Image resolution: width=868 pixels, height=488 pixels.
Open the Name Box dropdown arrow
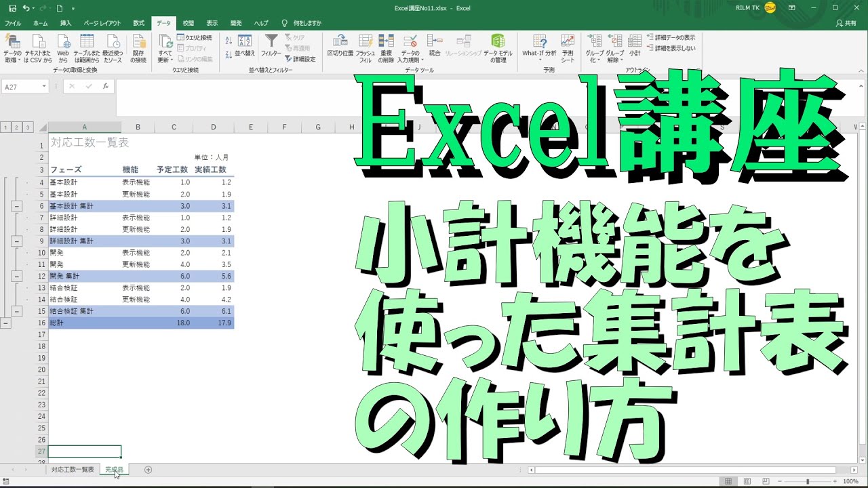(44, 87)
